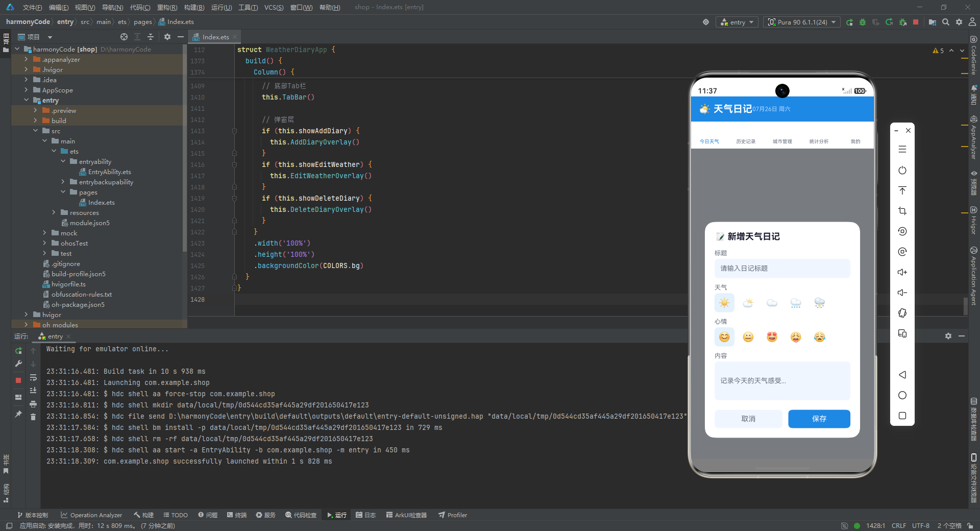Click the diary title input field

point(782,269)
